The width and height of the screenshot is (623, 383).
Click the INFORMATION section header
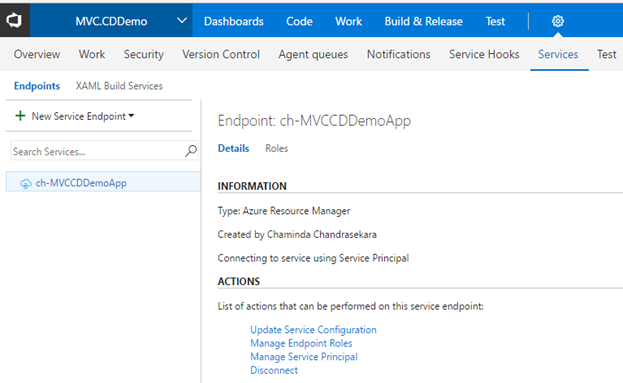coord(252,186)
